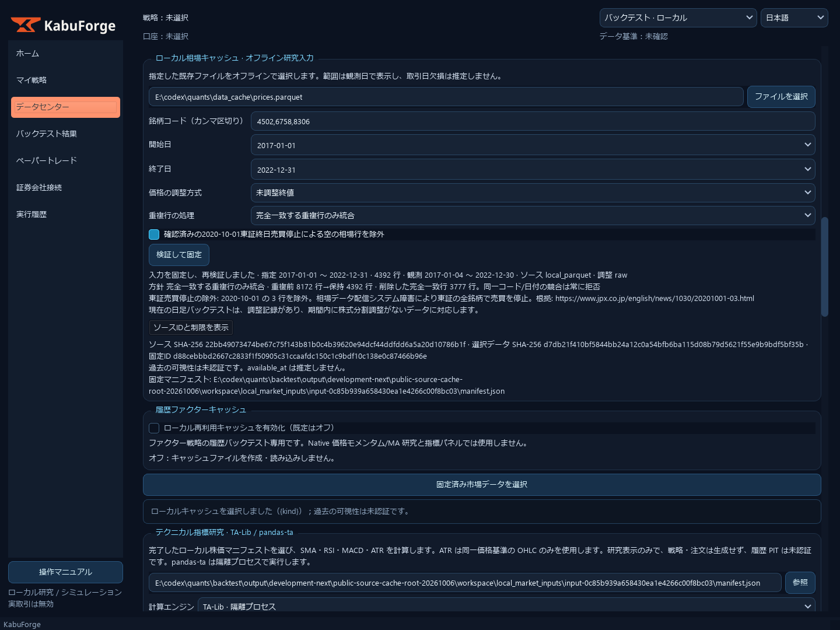This screenshot has width=840, height=630.
Task: Click the prices.parquet file path field
Action: pyautogui.click(x=446, y=97)
